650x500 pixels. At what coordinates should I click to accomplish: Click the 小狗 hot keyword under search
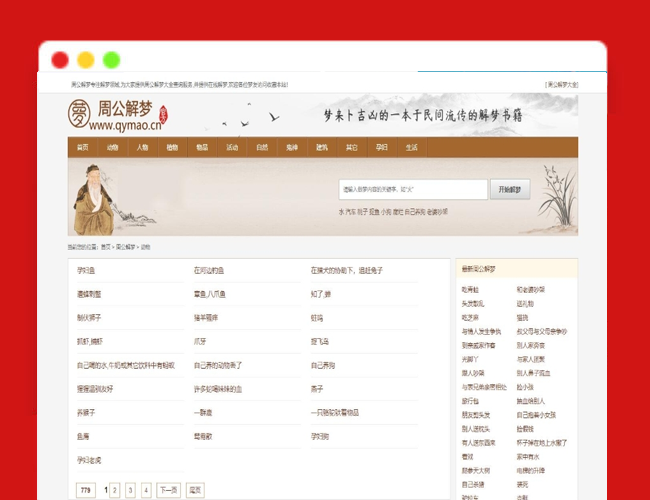point(386,212)
